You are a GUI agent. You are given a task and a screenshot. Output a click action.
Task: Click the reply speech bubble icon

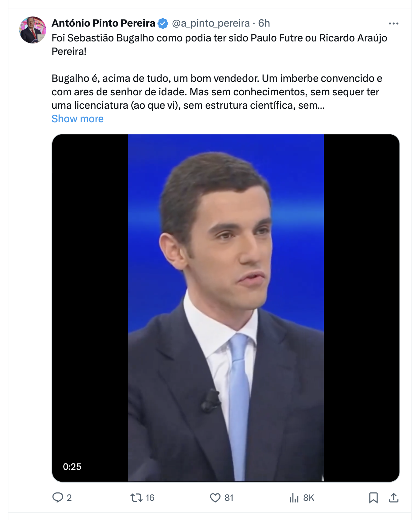(x=58, y=497)
